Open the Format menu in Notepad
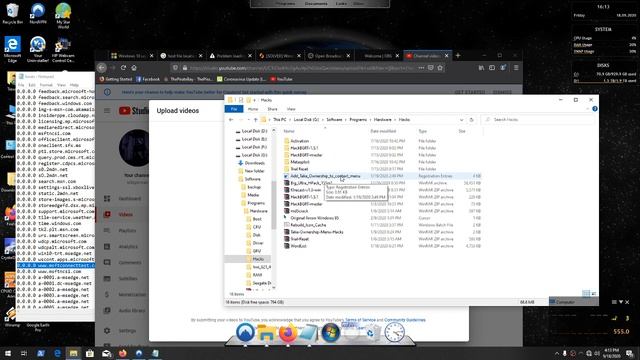This screenshot has width=640, height=360. (46, 85)
